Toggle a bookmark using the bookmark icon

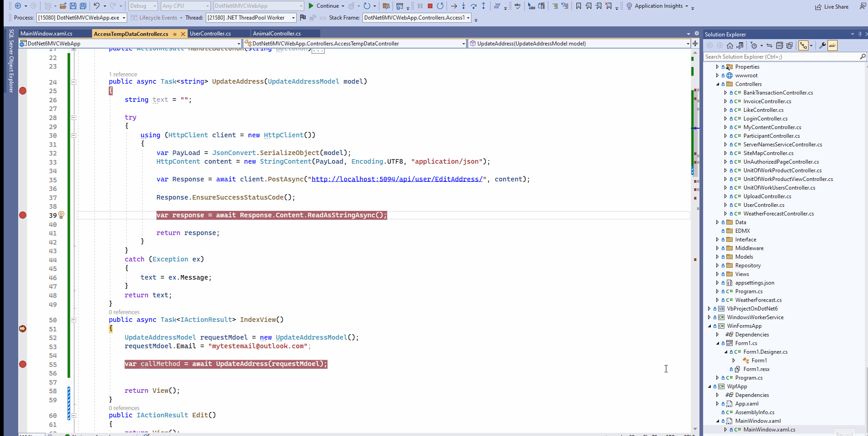click(x=578, y=6)
